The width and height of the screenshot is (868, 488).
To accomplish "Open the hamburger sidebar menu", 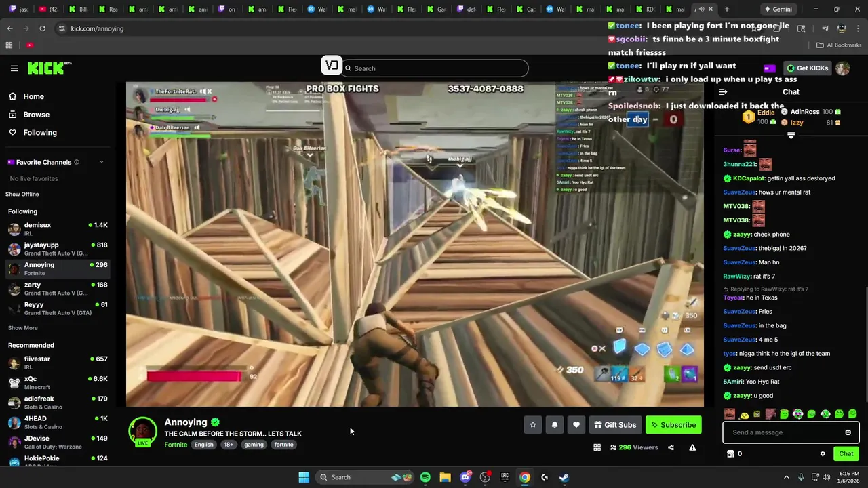I will click(14, 68).
